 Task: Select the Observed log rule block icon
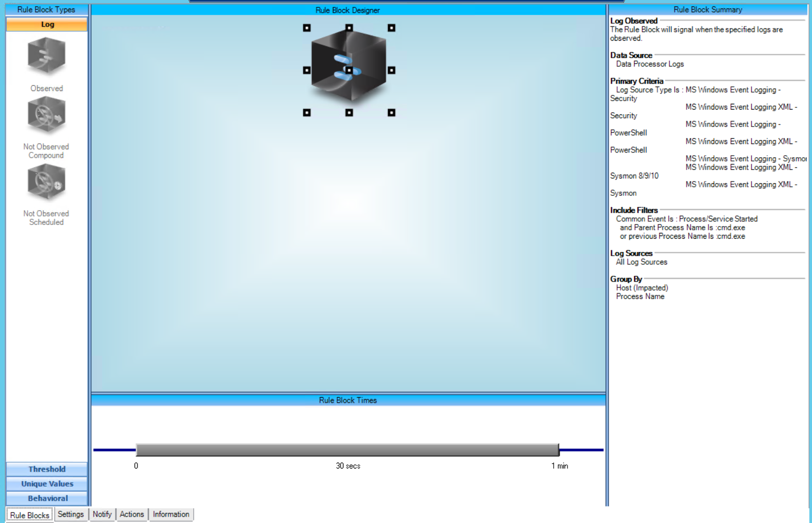47,57
